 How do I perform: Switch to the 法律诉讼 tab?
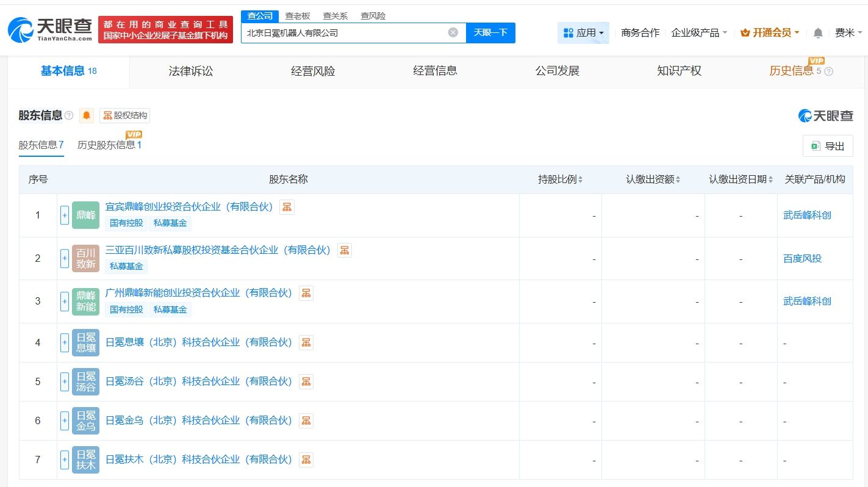pyautogui.click(x=191, y=71)
